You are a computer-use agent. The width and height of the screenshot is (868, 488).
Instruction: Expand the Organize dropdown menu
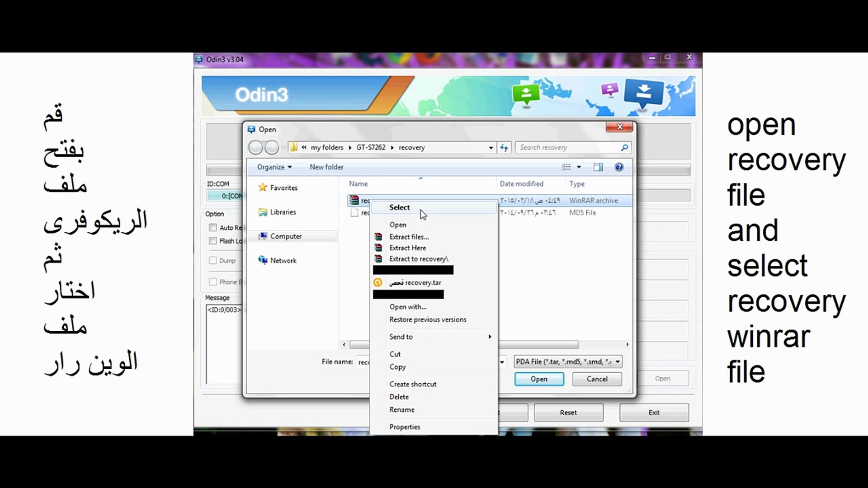[274, 167]
